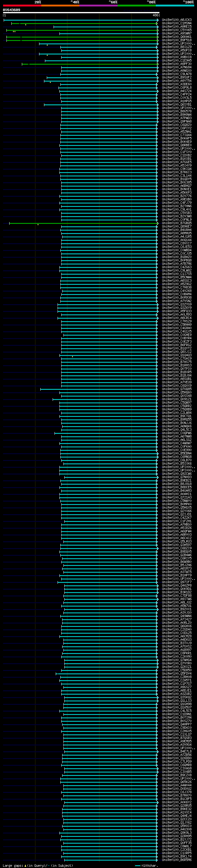Select the UniRef100_A9PF30 label
This screenshot has width=197, height=868.
(177, 64)
